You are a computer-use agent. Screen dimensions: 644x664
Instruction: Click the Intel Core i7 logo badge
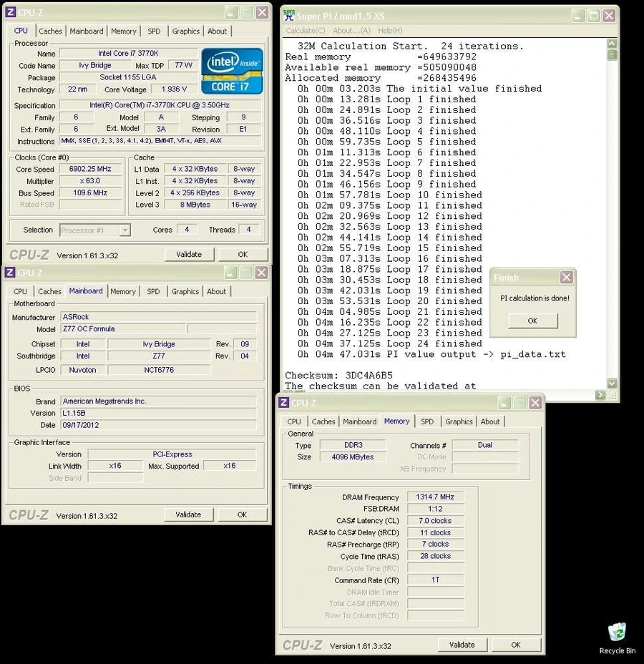tap(232, 71)
